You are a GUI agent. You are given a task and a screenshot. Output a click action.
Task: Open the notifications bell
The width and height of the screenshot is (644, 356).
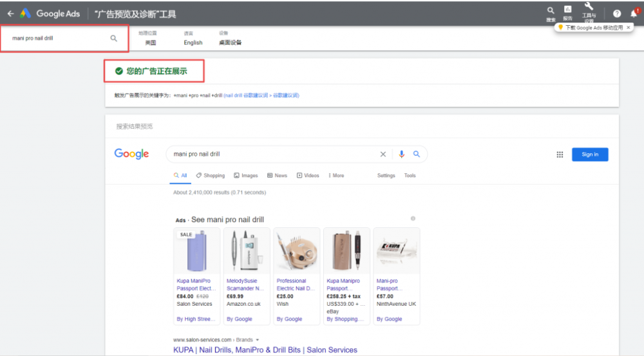[634, 14]
